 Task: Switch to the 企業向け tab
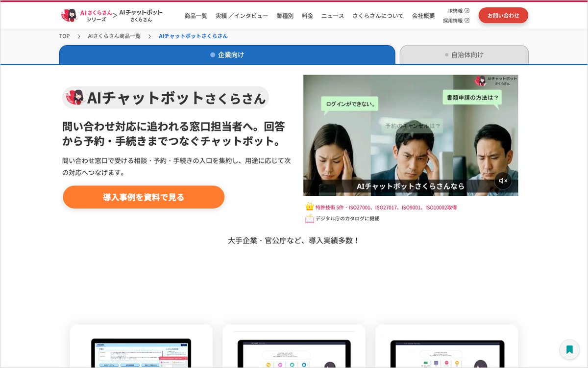coord(227,54)
